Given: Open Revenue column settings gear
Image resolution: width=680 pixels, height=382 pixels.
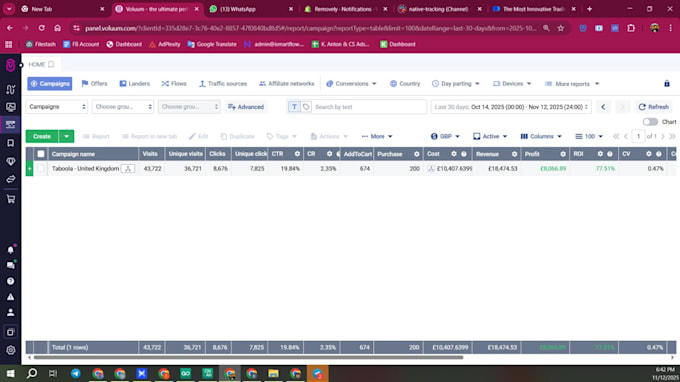Looking at the screenshot, I should 514,154.
